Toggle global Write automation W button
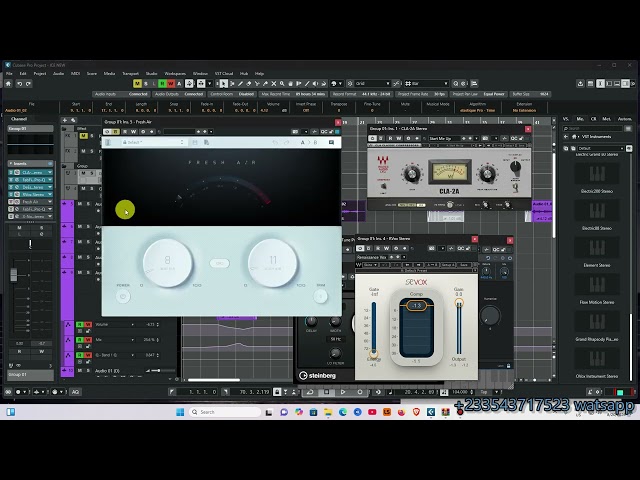640x480 pixels. [x=171, y=84]
